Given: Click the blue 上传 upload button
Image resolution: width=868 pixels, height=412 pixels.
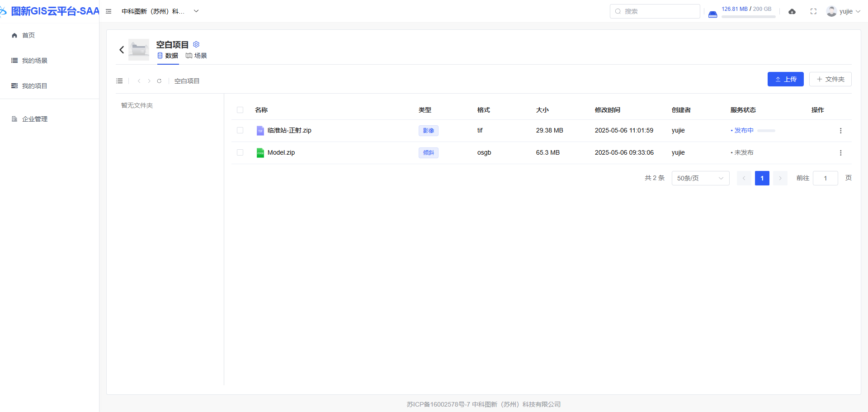Looking at the screenshot, I should tap(785, 79).
